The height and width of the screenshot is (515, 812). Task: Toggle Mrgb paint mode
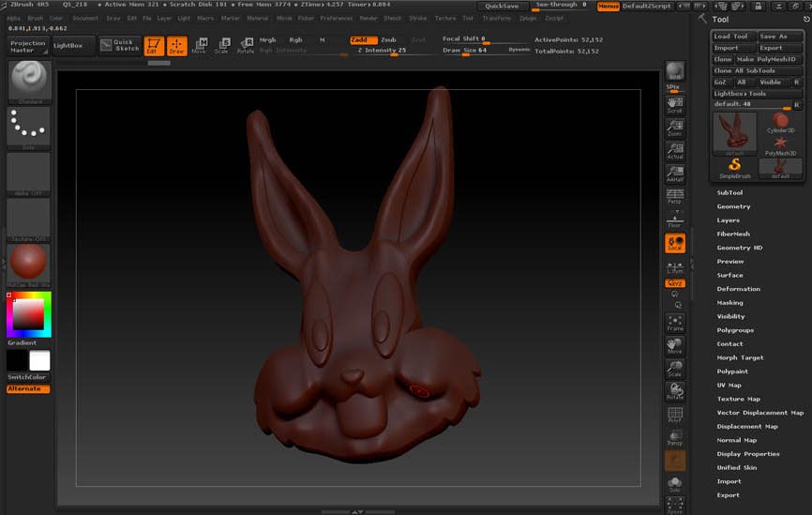(x=268, y=40)
